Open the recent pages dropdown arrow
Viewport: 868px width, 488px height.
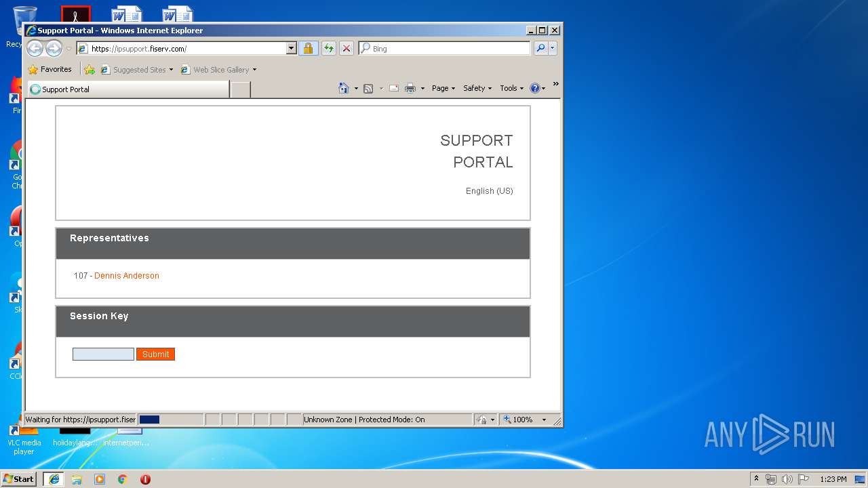pyautogui.click(x=68, y=49)
